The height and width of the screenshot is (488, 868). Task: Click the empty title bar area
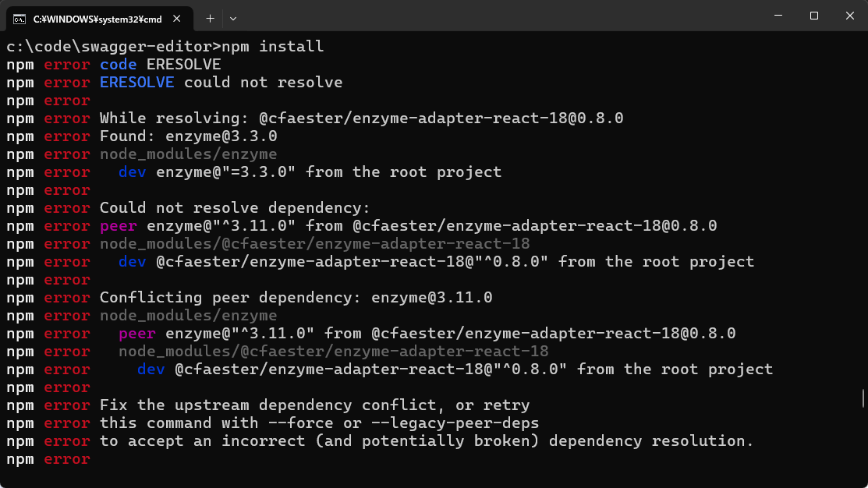(x=507, y=16)
